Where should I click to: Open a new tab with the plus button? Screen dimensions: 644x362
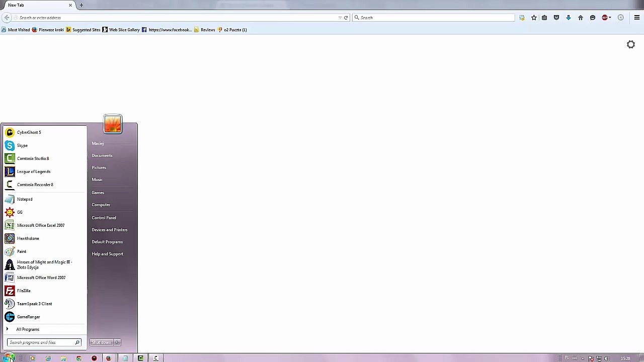click(x=82, y=5)
